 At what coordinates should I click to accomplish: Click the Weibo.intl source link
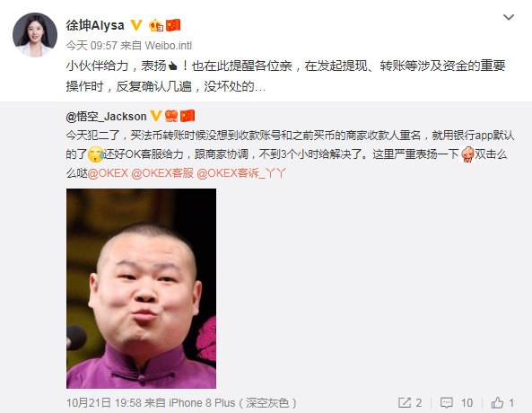pos(169,46)
